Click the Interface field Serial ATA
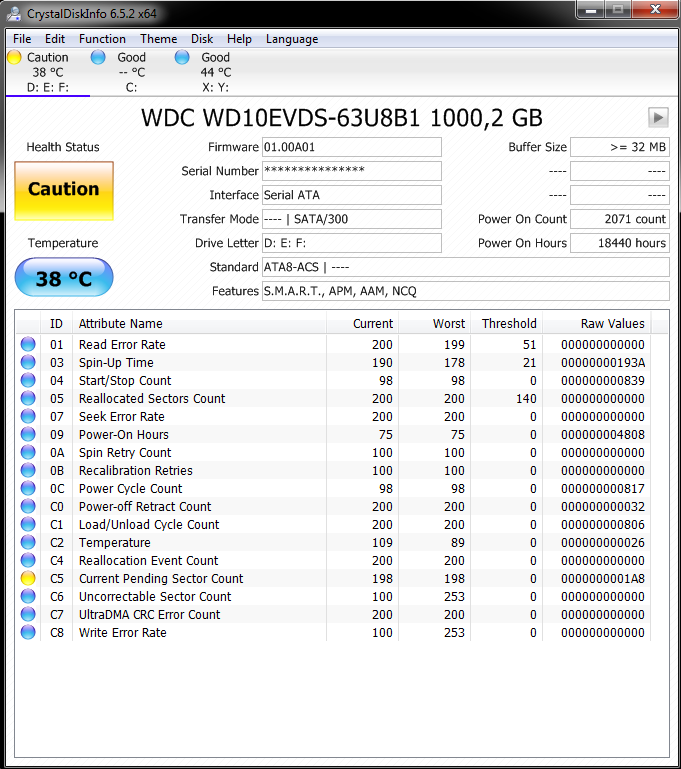The image size is (681, 769). click(x=352, y=195)
